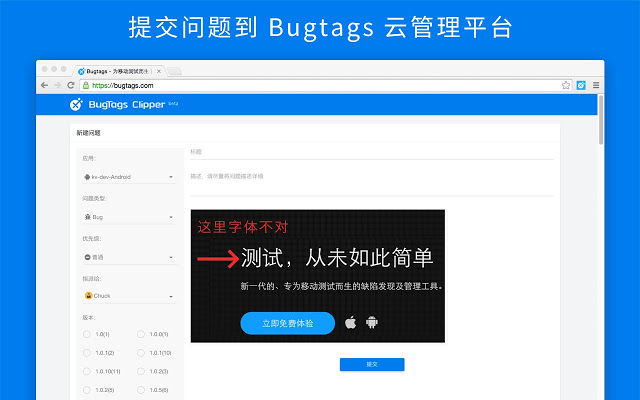Click the captured screenshot thumbnail

click(318, 276)
